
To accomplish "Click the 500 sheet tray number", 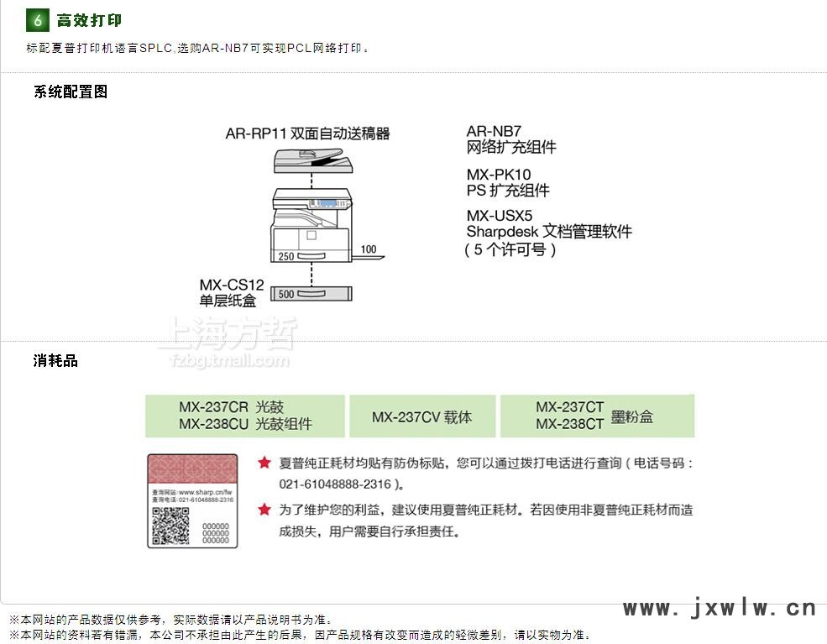I will [286, 295].
